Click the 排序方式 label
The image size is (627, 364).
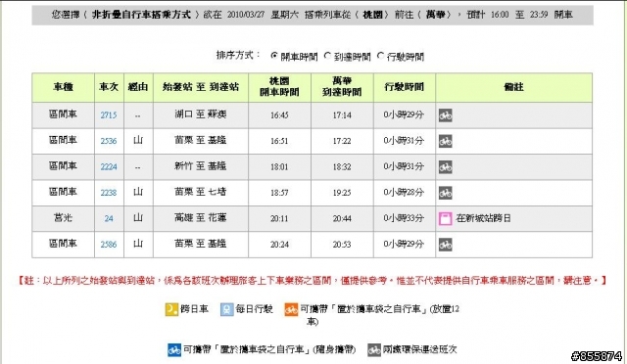tap(238, 55)
